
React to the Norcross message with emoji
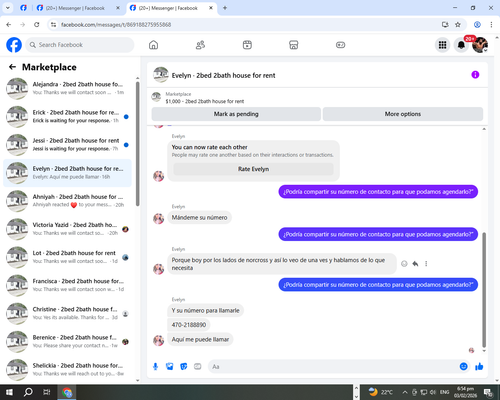(404, 264)
